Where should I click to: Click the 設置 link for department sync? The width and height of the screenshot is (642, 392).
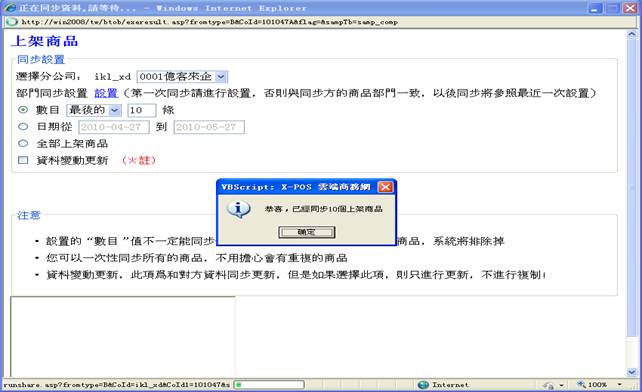tap(106, 93)
